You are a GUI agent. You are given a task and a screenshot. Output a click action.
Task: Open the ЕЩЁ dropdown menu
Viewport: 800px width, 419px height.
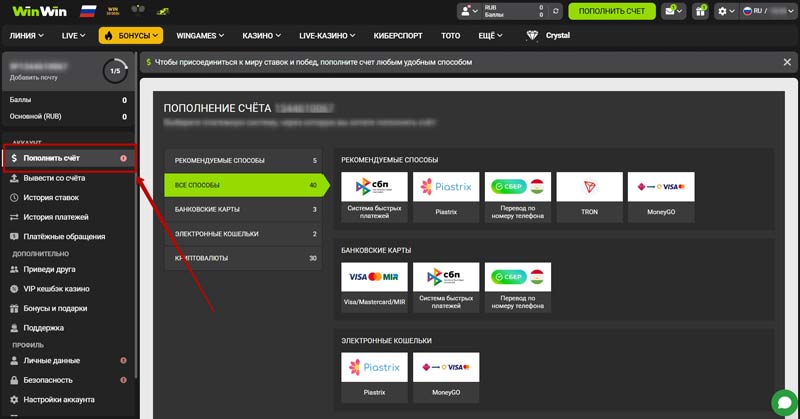490,36
